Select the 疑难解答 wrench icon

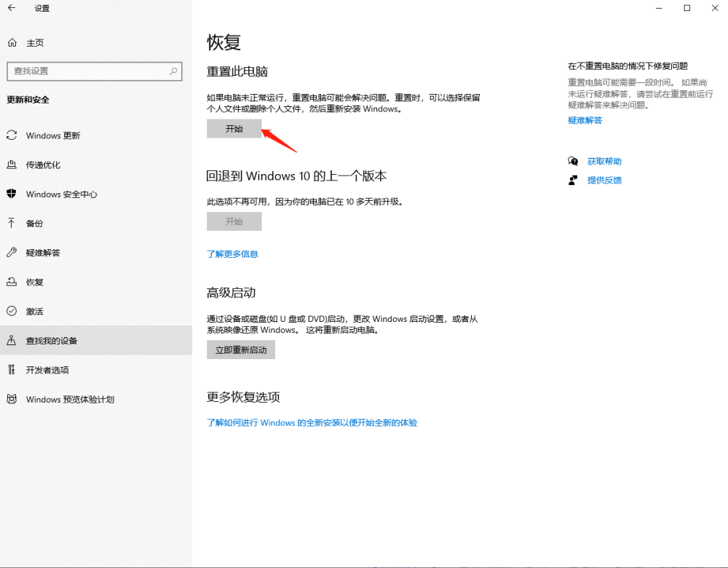point(12,252)
